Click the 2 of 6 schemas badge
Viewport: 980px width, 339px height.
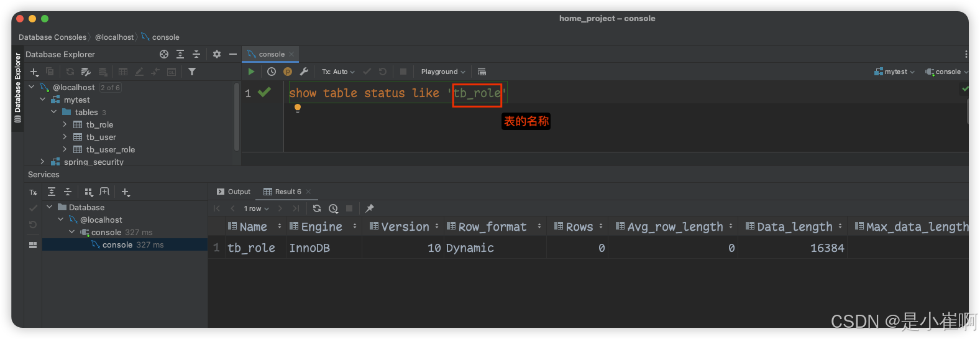(110, 88)
